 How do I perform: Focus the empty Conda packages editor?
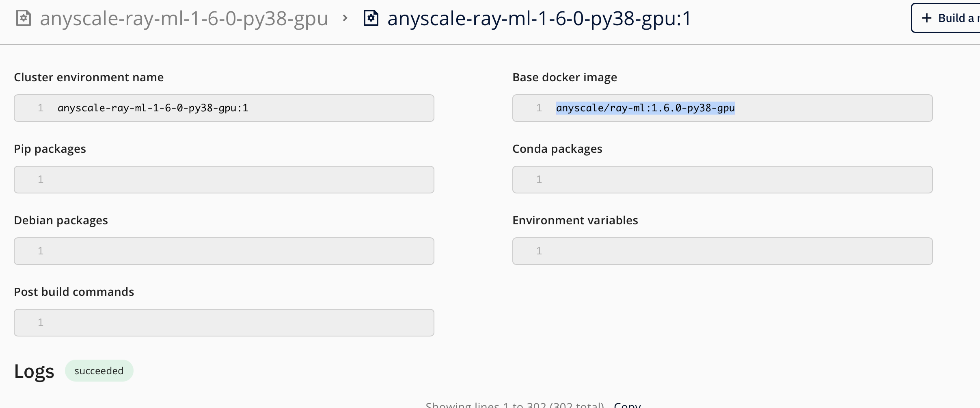point(722,180)
